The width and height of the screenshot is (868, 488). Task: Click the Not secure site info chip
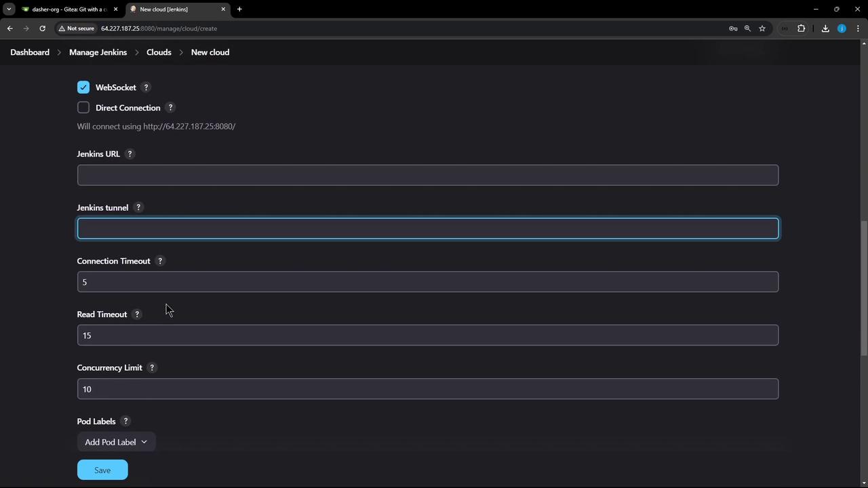(76, 28)
